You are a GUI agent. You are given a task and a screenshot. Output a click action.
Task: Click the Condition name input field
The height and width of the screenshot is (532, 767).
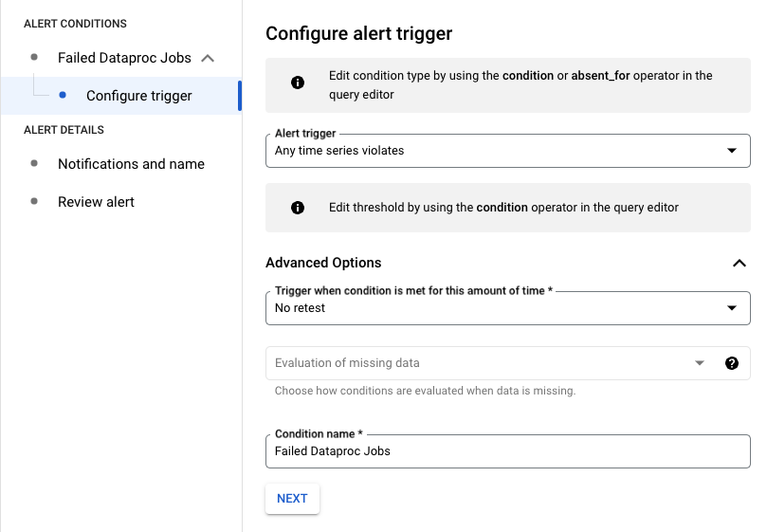[x=507, y=451]
